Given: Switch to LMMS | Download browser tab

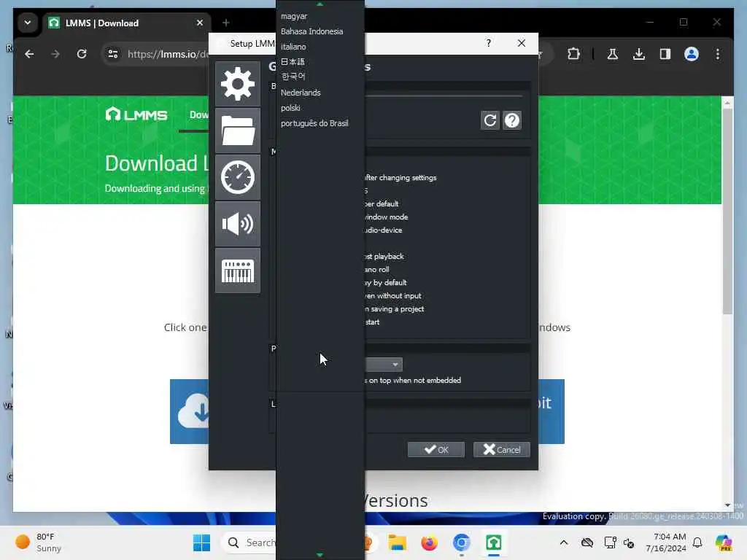Looking at the screenshot, I should [x=127, y=23].
